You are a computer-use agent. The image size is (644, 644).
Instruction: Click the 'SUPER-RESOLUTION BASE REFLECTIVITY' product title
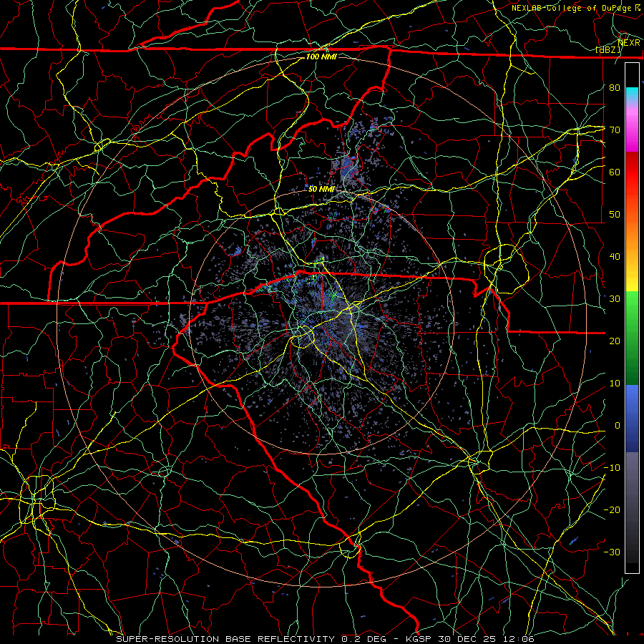tap(225, 639)
